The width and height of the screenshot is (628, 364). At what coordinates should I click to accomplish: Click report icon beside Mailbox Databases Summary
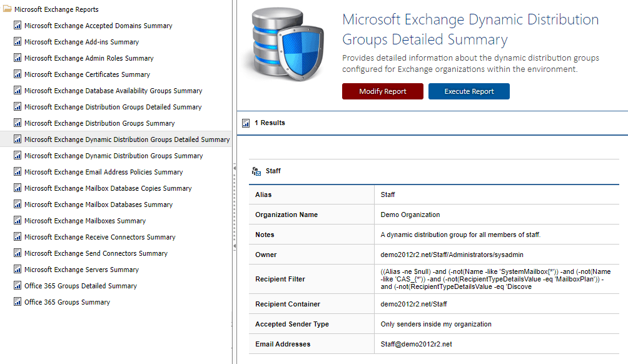click(18, 204)
